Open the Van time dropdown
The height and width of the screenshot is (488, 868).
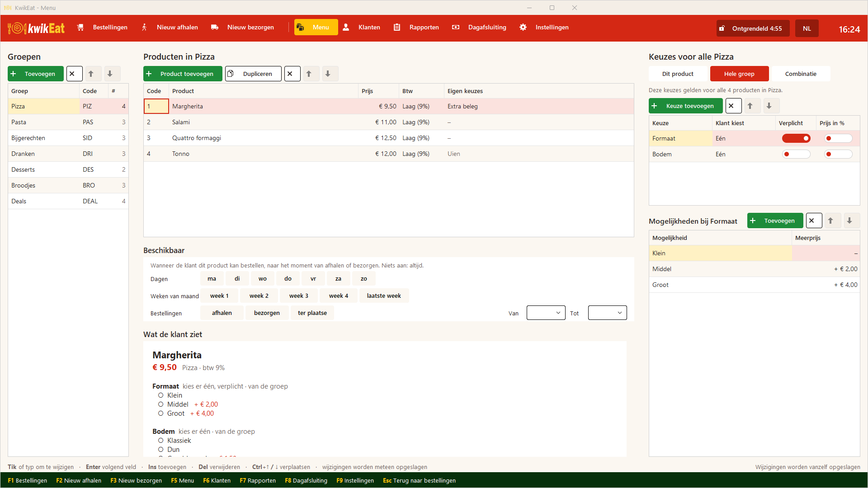(x=546, y=313)
